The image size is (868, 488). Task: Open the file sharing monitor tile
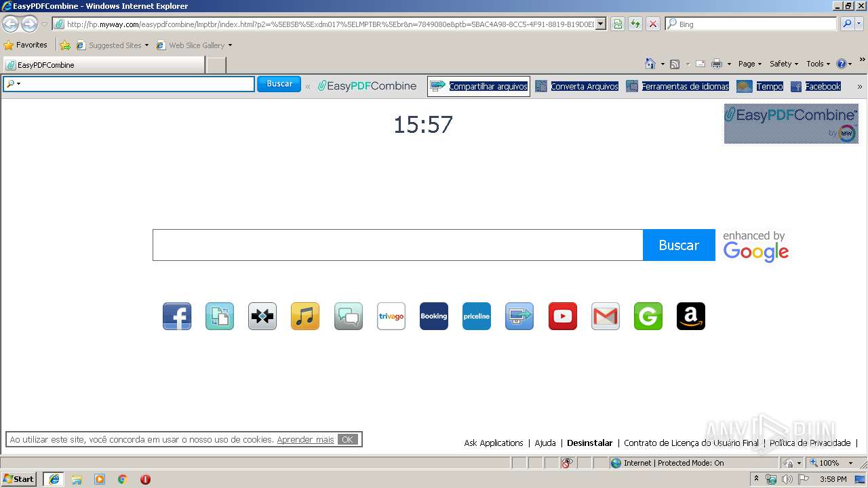click(519, 317)
